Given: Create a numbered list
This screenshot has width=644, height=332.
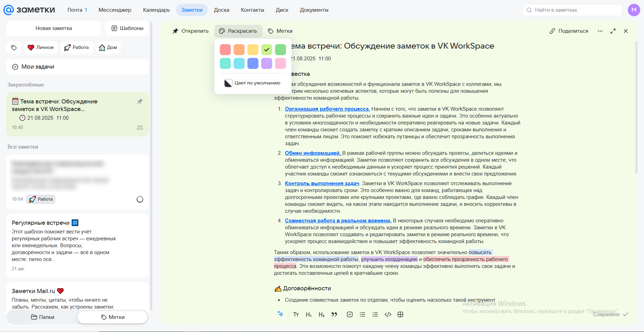Looking at the screenshot, I should [375, 314].
